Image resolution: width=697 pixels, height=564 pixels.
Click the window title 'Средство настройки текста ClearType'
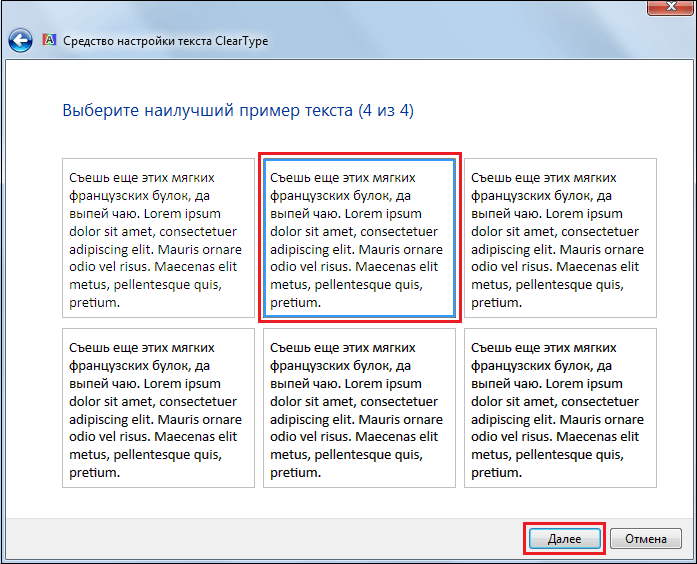point(165,41)
